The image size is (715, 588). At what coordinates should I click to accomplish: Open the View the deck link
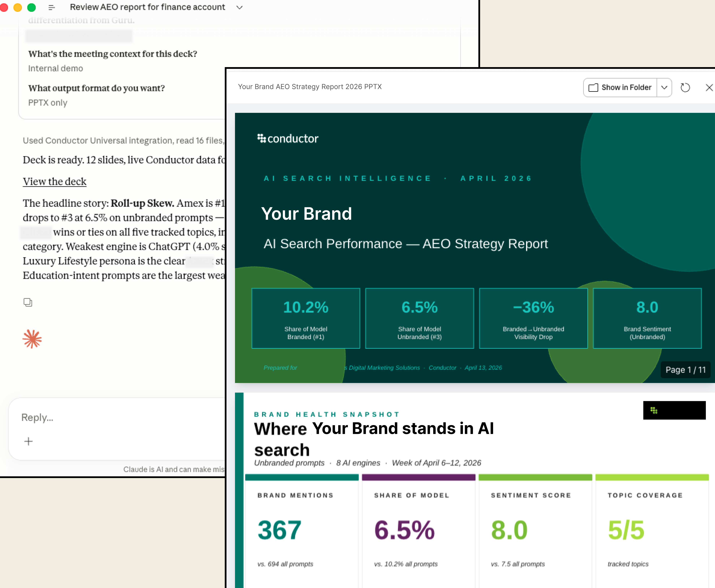coord(54,181)
